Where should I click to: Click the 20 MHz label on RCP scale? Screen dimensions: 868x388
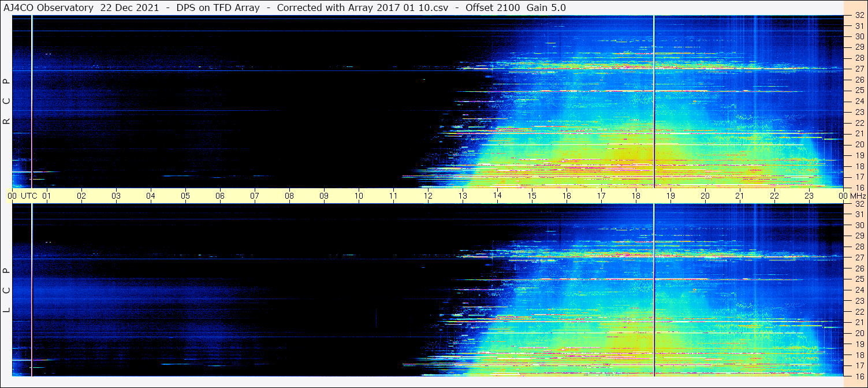tap(859, 144)
